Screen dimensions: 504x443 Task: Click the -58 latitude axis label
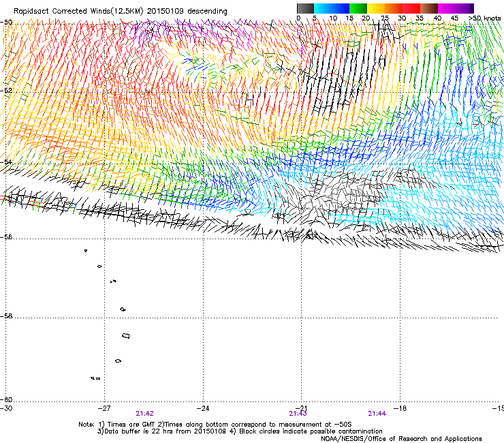(6, 316)
